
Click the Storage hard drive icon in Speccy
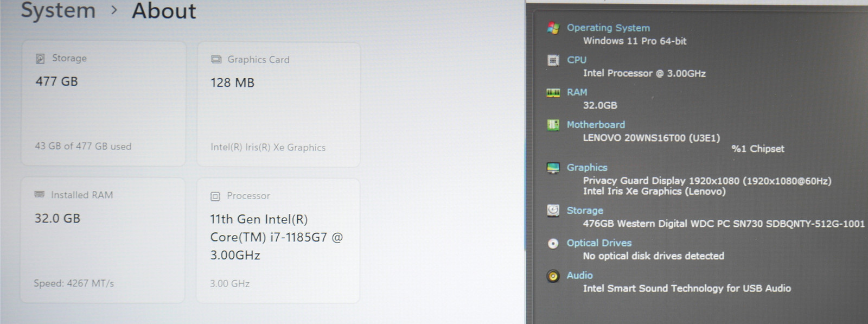pos(553,211)
